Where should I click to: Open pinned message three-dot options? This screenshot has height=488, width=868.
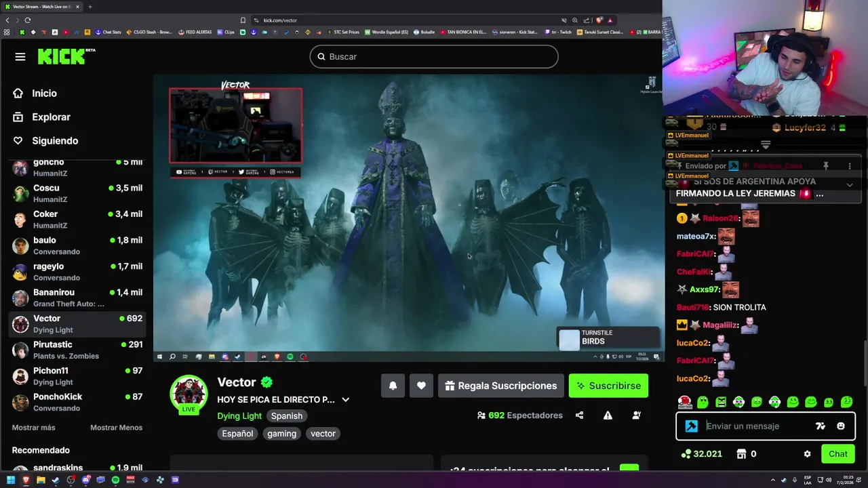849,166
